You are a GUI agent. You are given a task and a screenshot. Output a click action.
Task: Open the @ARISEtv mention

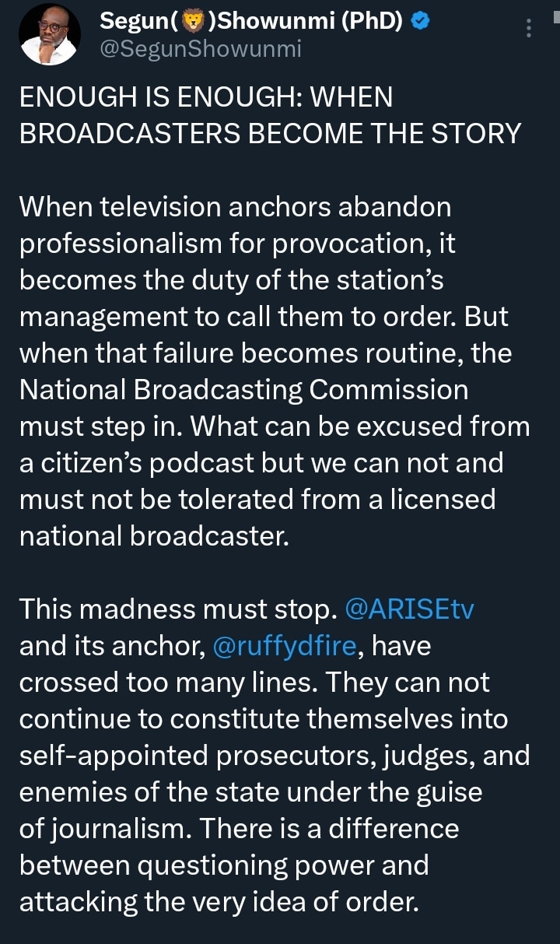[408, 609]
